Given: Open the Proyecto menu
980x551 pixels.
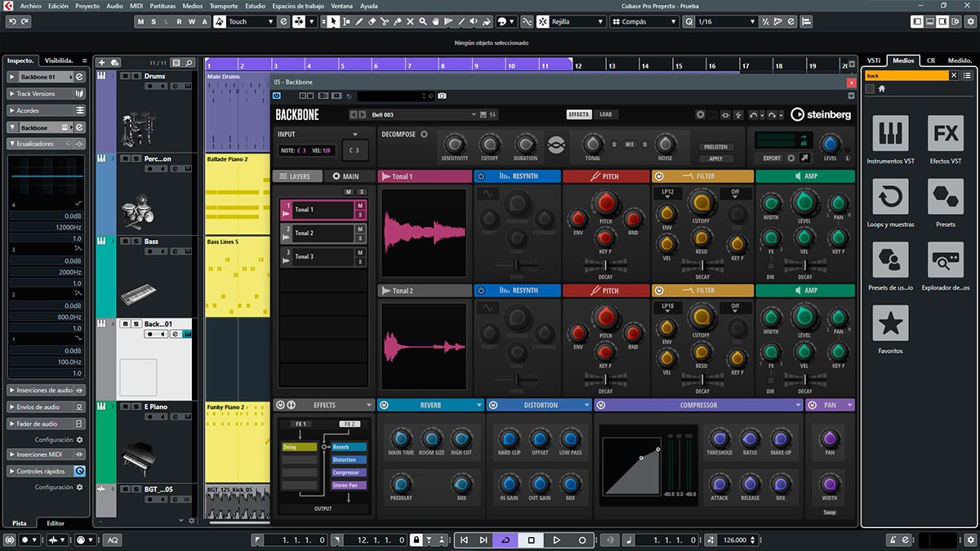Looking at the screenshot, I should pos(87,6).
